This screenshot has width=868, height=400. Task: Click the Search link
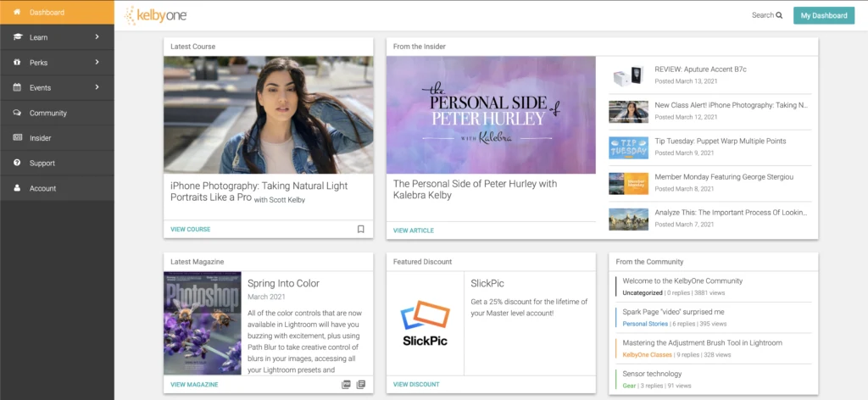pyautogui.click(x=766, y=15)
